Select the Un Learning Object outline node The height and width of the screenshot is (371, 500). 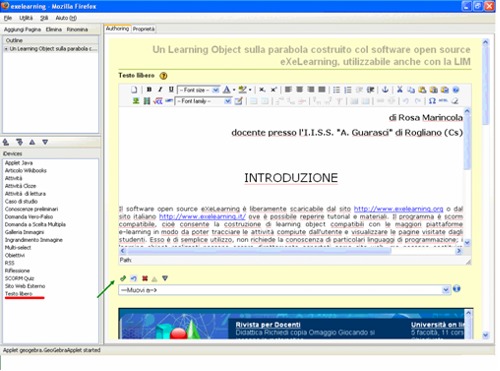52,49
